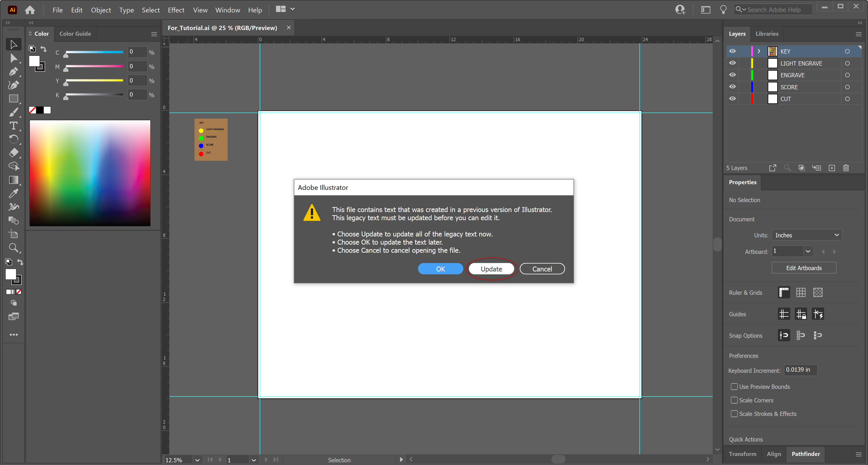
Task: Click Transform tab in bottom panel
Action: tap(742, 454)
